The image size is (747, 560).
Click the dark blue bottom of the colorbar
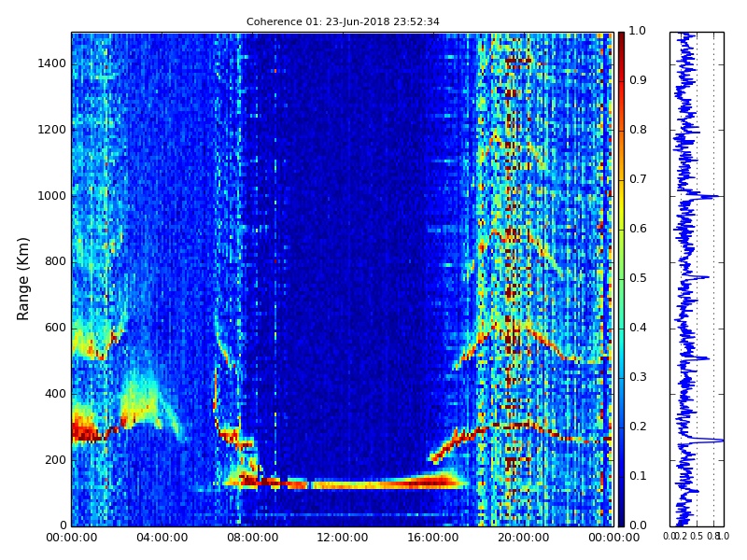click(x=621, y=517)
